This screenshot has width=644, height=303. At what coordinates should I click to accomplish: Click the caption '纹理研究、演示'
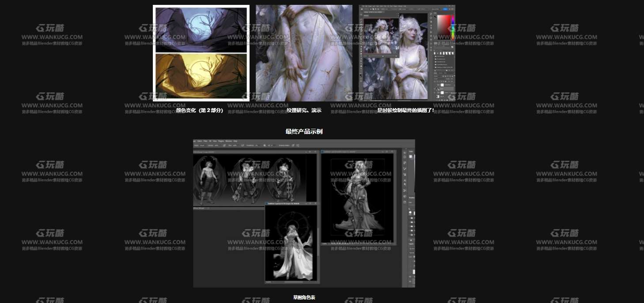[x=304, y=110]
